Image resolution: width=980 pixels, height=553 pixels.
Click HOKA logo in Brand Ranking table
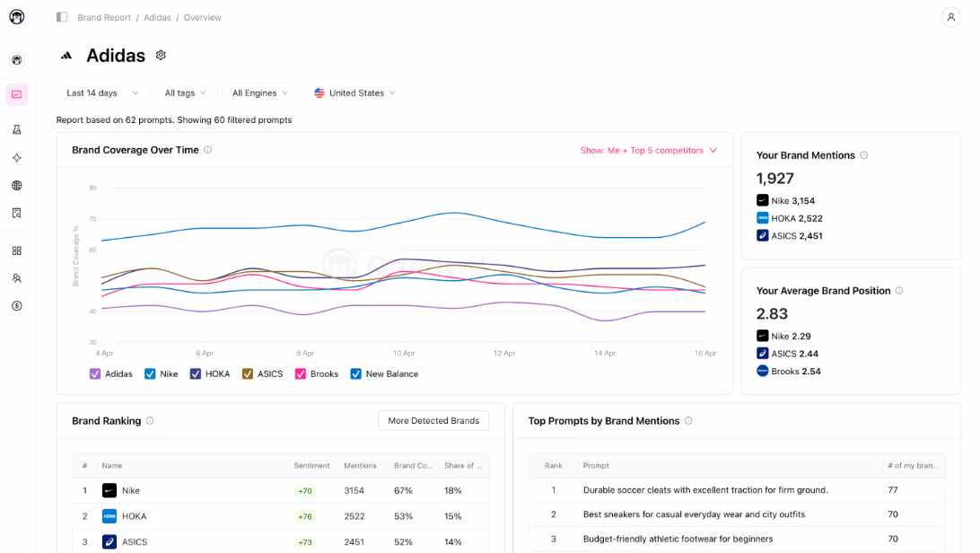tap(109, 516)
